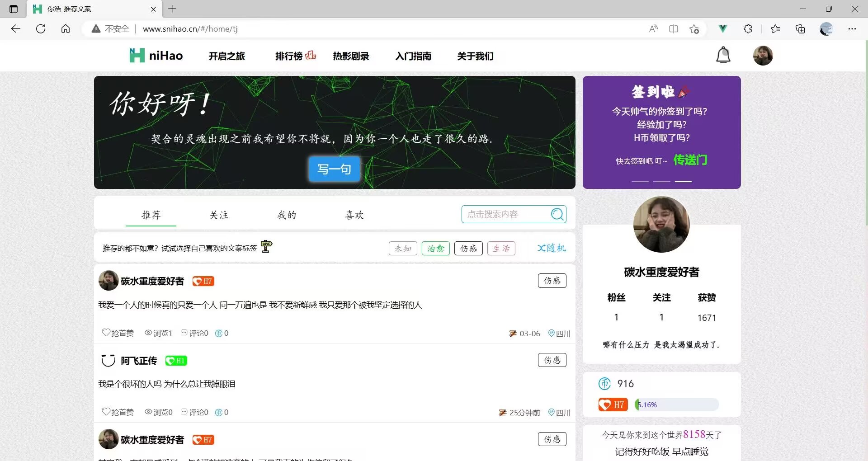Click the search magnifier icon
Viewport: 868px width, 461px height.
tap(557, 214)
